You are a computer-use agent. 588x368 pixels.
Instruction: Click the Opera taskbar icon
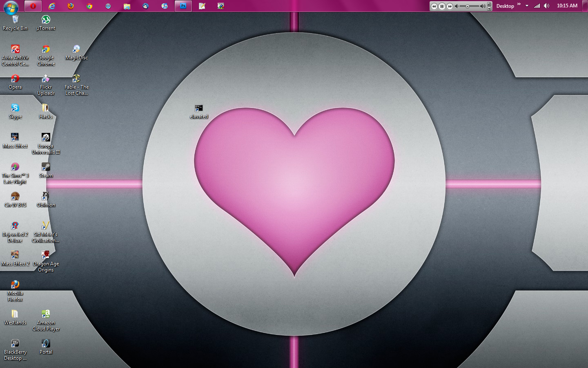pos(33,6)
